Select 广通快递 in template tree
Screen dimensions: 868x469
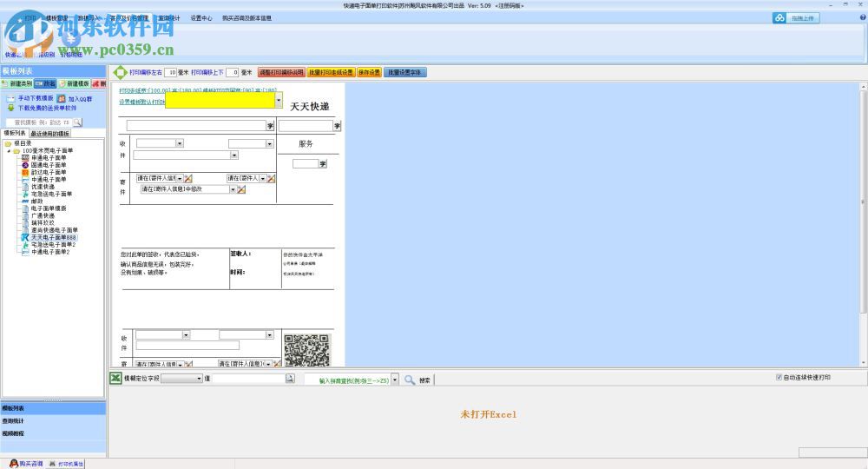coord(43,215)
